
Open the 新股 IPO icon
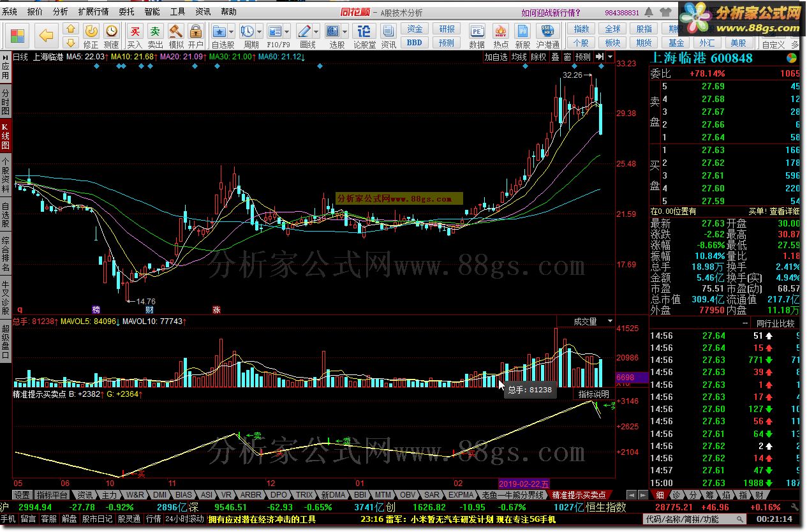point(522,36)
